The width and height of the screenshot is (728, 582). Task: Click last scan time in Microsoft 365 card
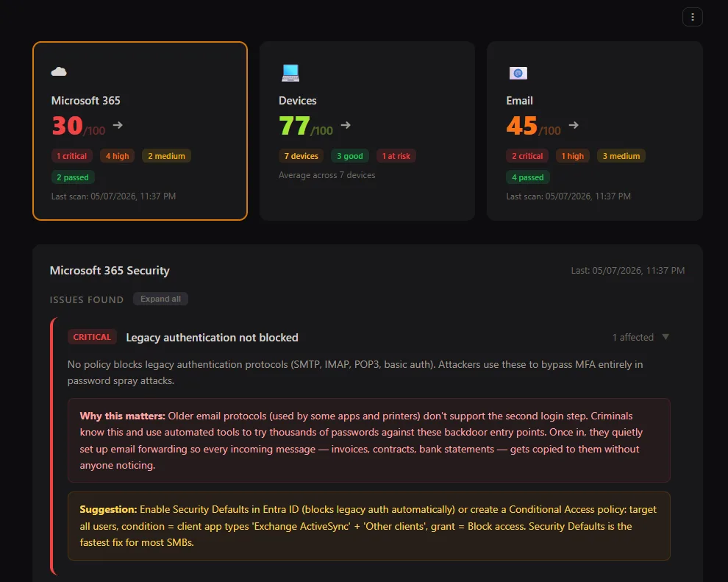tap(113, 196)
